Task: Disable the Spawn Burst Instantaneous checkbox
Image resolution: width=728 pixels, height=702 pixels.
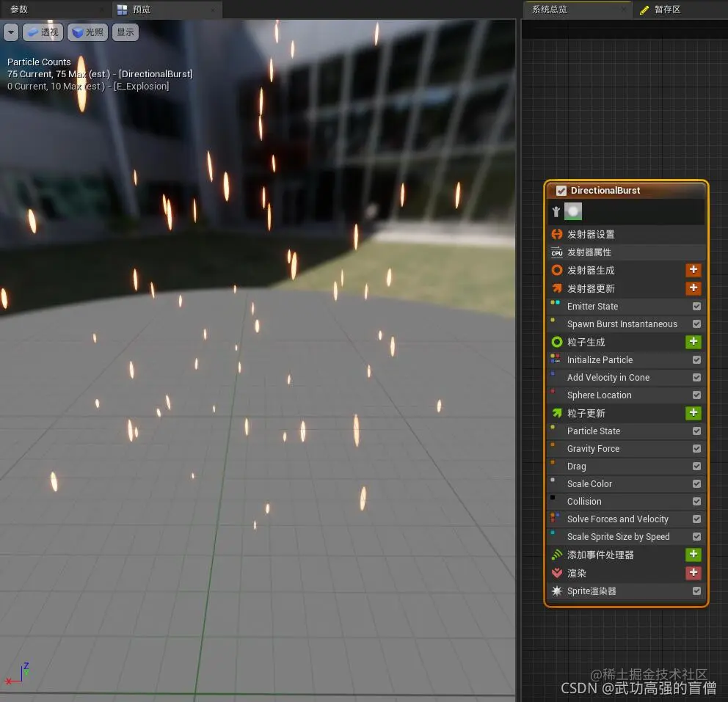Action: 696,323
